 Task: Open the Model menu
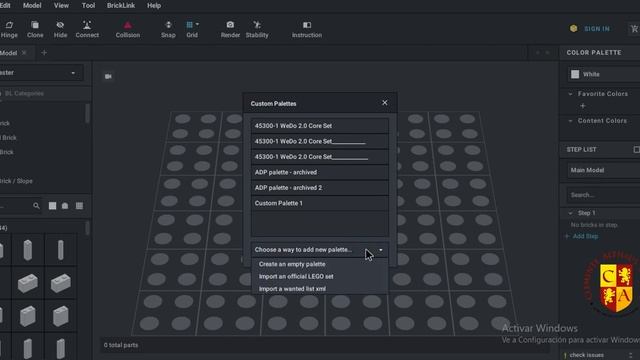point(32,6)
